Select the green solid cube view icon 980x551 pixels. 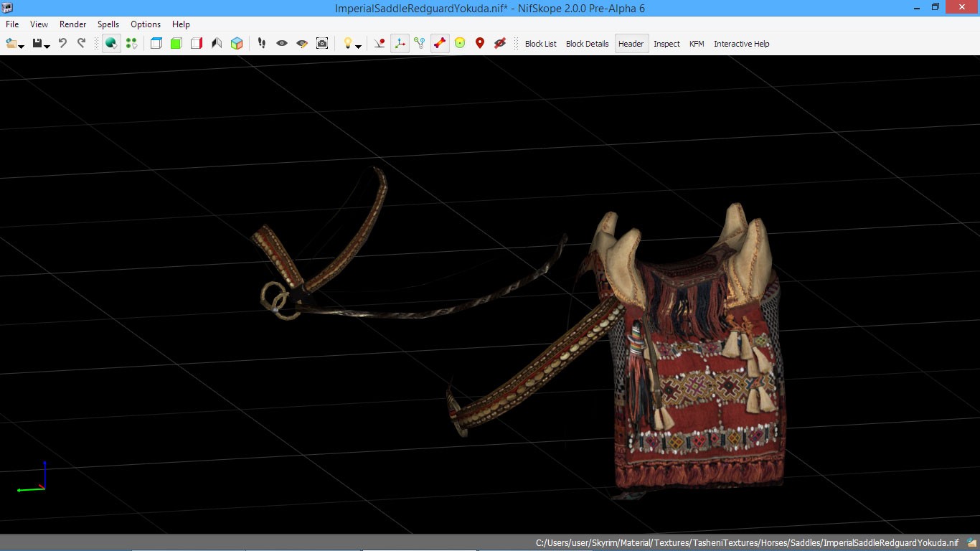[x=176, y=43]
